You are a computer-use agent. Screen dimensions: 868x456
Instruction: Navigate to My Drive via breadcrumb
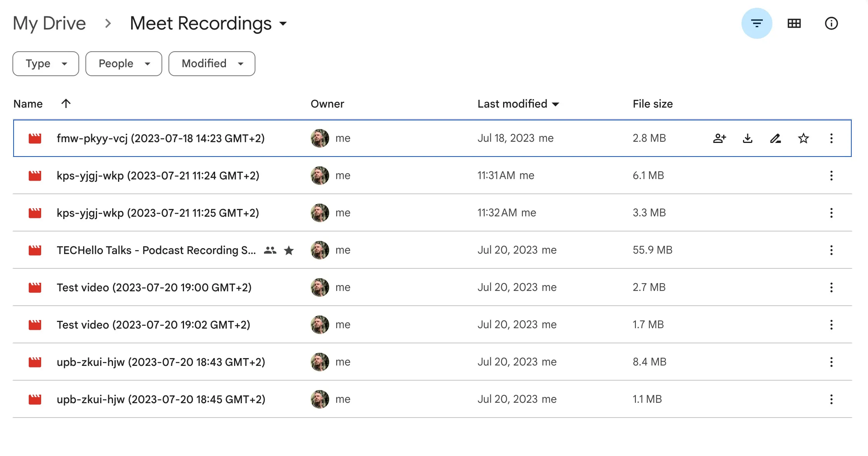(49, 23)
